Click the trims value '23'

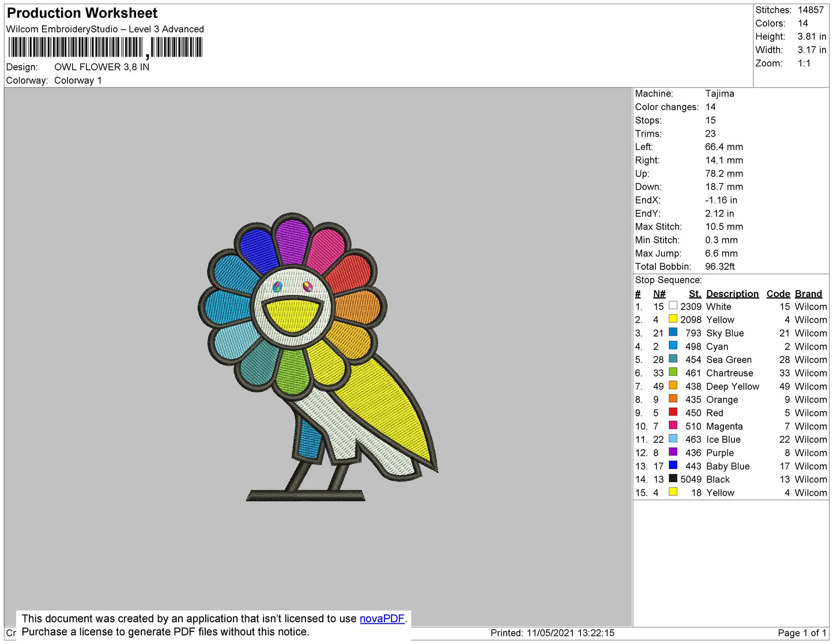pyautogui.click(x=710, y=134)
